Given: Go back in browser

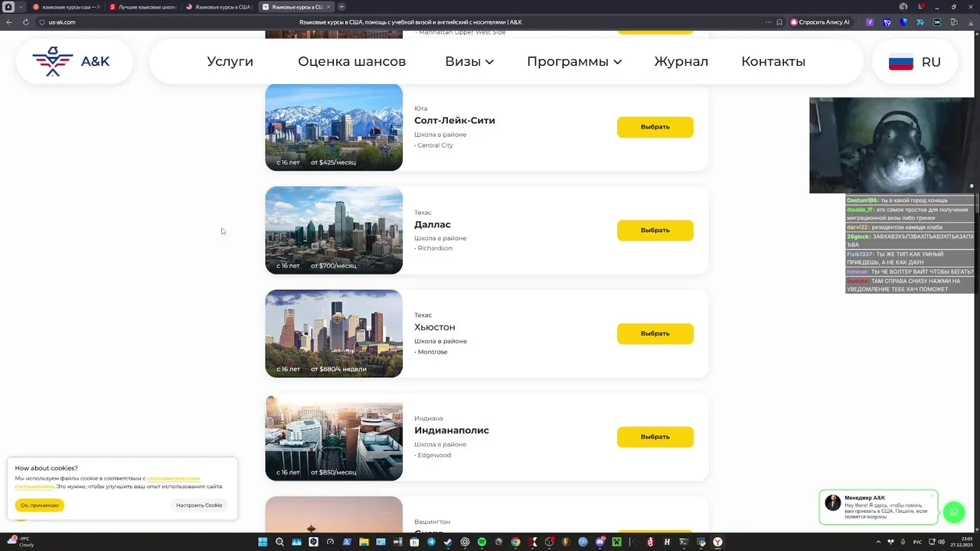Looking at the screenshot, I should click(x=9, y=22).
